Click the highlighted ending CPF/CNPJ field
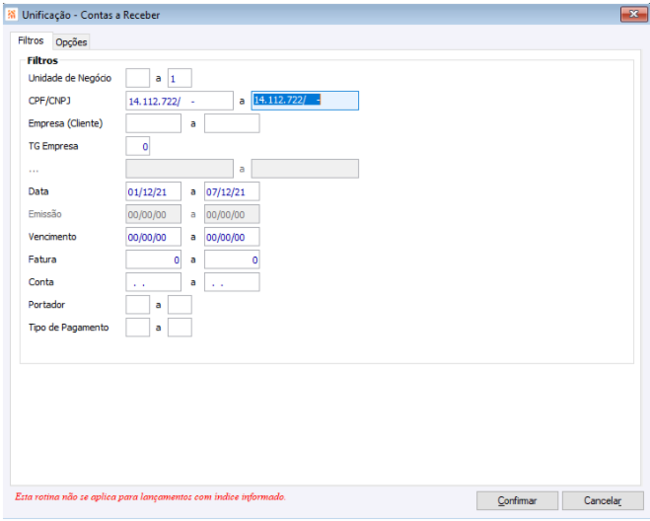This screenshot has width=650, height=521. click(305, 101)
